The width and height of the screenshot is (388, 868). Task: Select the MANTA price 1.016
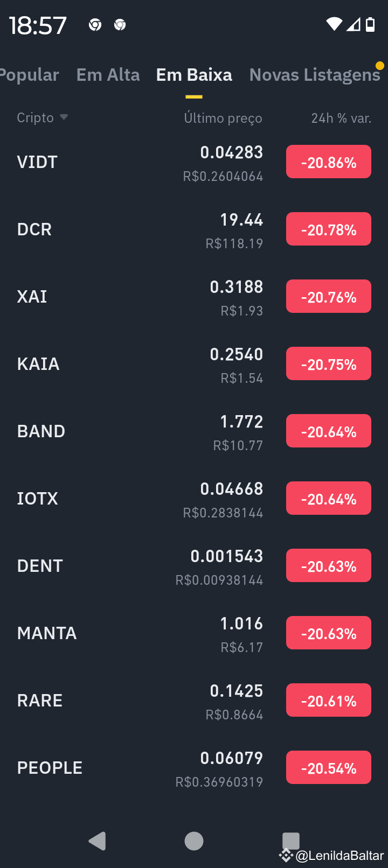tap(241, 624)
